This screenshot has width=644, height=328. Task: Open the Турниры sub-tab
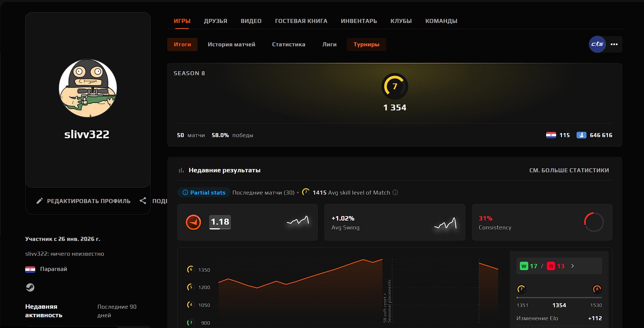click(366, 44)
